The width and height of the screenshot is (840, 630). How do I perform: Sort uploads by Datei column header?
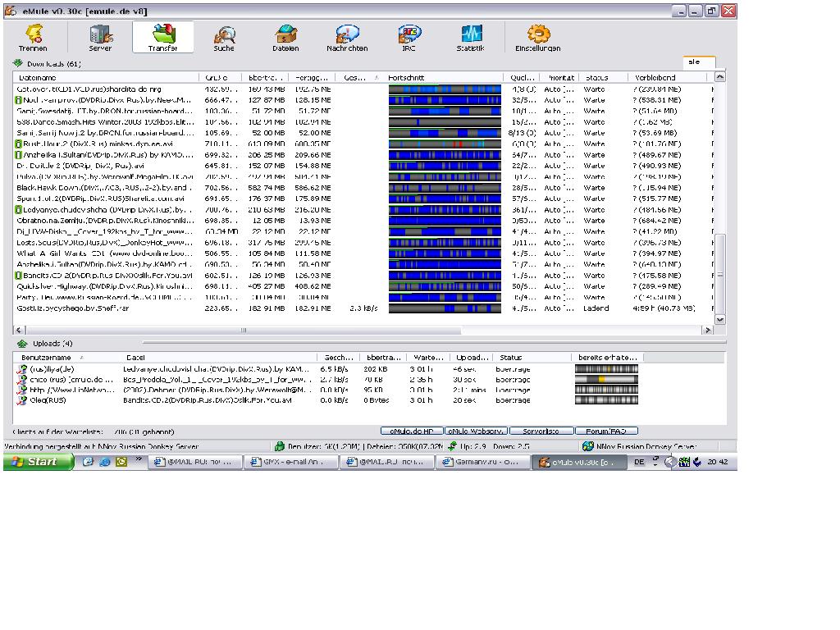coord(220,358)
